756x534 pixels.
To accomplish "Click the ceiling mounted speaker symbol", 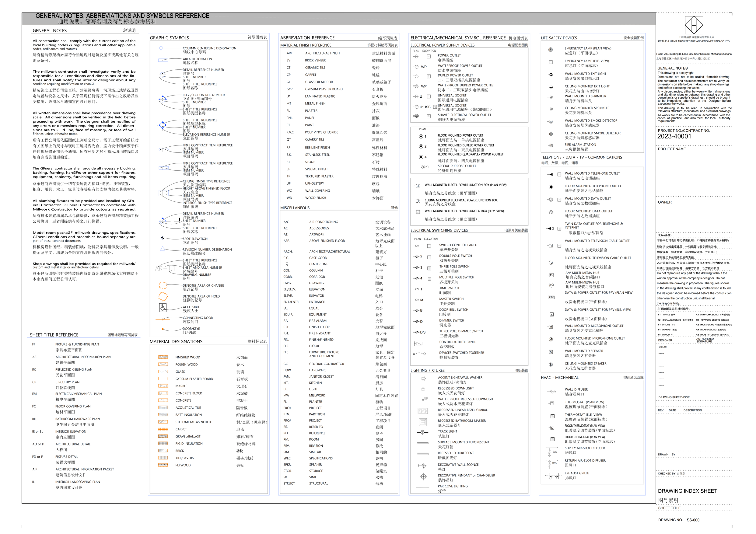I will (x=551, y=365).
